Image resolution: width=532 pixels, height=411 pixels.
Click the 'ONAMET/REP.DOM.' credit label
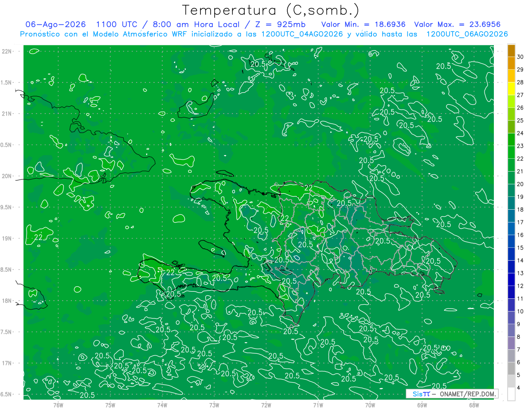click(468, 394)
